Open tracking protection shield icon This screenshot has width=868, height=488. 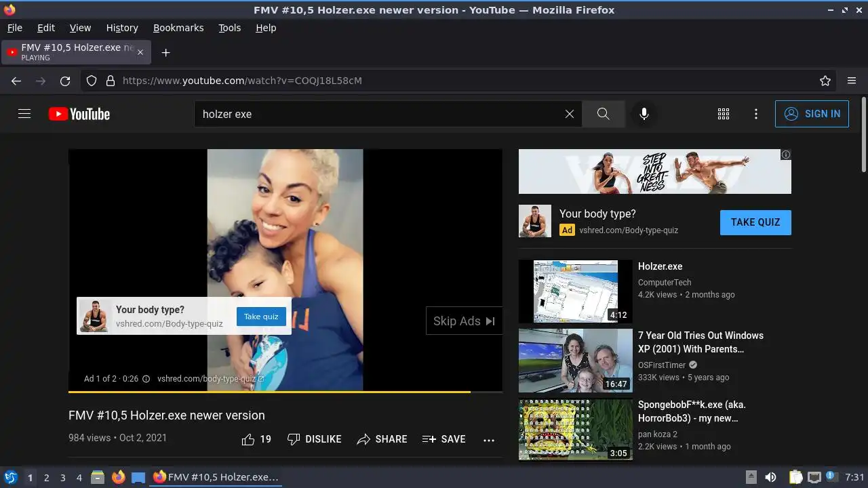point(92,81)
